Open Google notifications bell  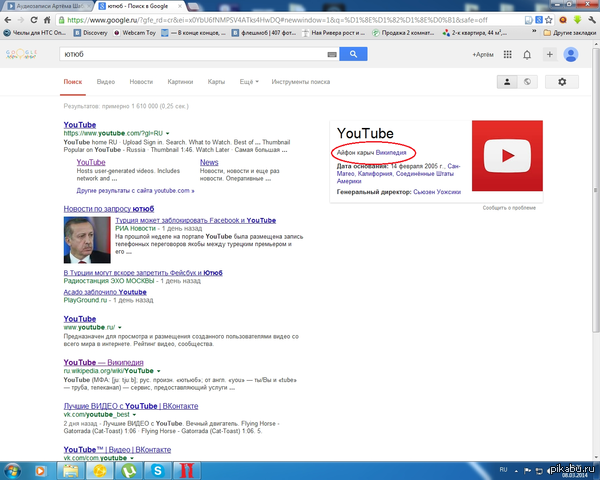click(x=527, y=55)
